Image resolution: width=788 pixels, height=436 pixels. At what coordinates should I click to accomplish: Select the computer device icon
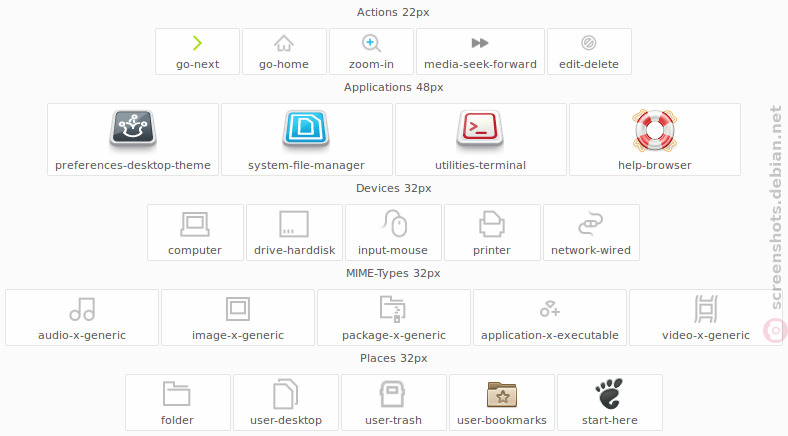[195, 224]
